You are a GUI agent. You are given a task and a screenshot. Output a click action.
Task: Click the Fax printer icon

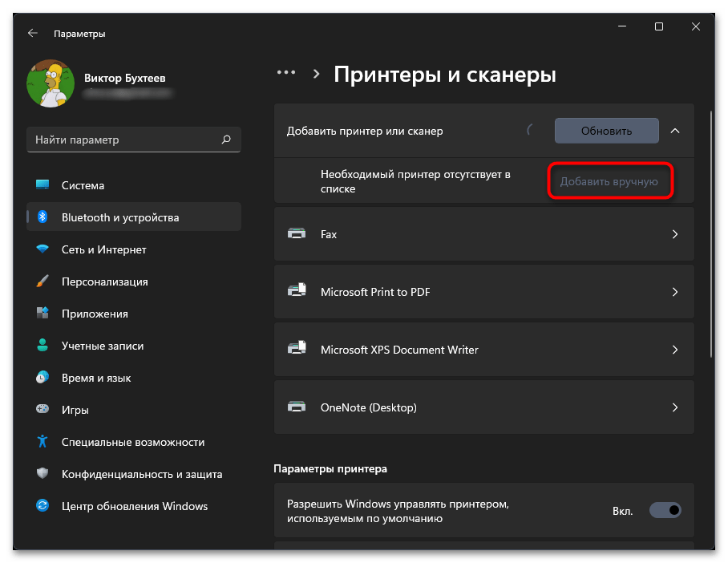(x=297, y=233)
